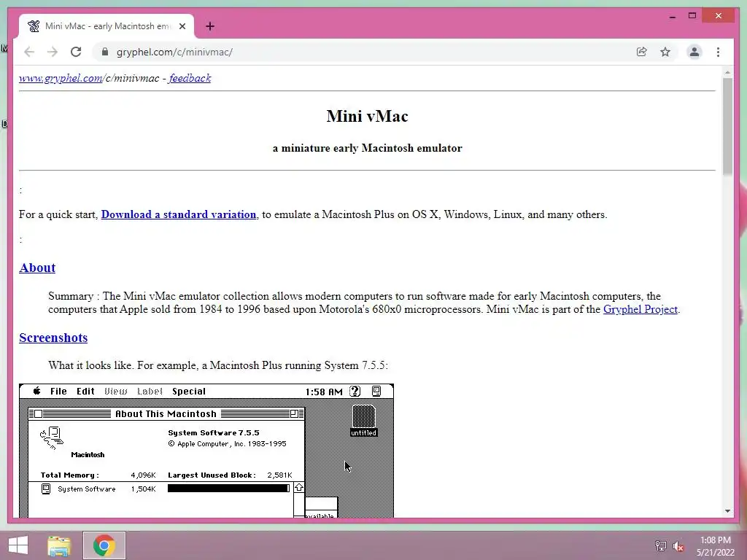Click the padlock site info icon
This screenshot has height=560, width=747.
click(105, 52)
